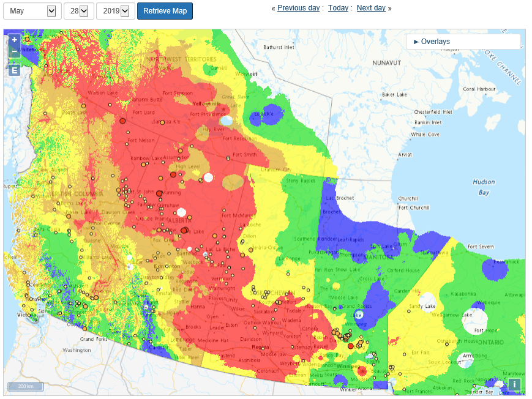Screen dimensions: 532x399
Task: Open the year dropdown showing 2019
Action: point(113,10)
